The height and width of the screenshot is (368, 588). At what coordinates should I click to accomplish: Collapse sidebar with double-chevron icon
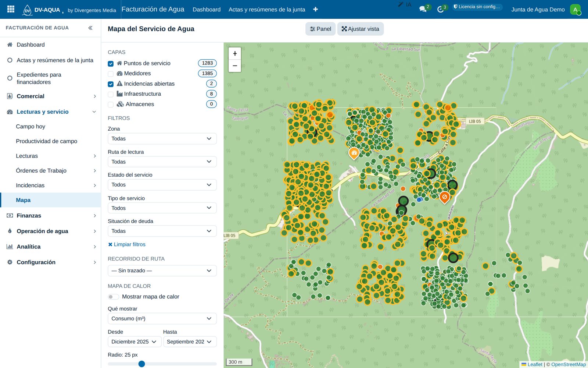[x=90, y=28]
